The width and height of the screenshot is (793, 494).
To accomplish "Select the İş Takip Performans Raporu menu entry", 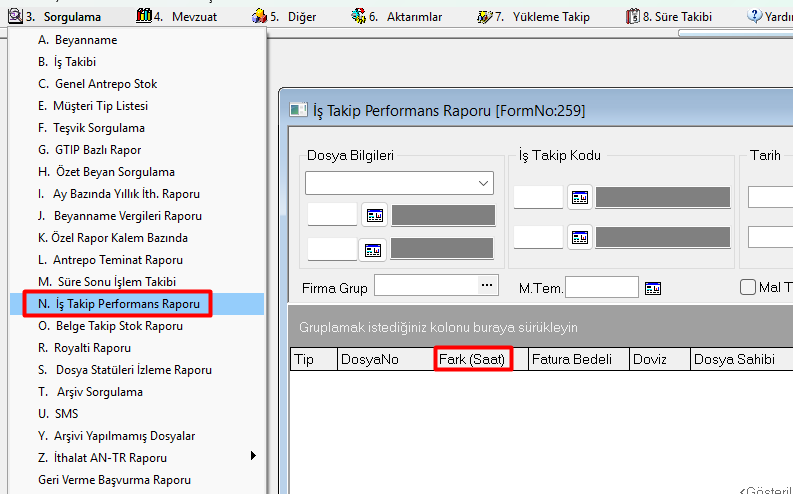I will click(118, 304).
